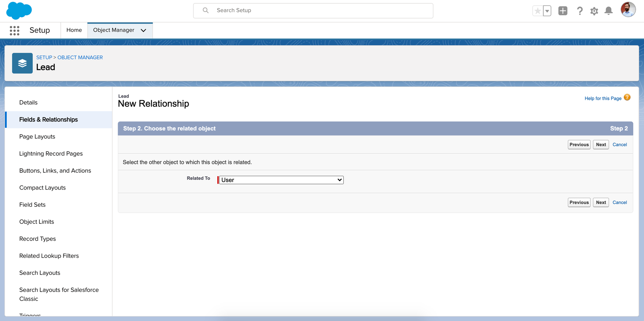Open the favorites list dropdown arrow
The width and height of the screenshot is (644, 321).
coord(547,11)
